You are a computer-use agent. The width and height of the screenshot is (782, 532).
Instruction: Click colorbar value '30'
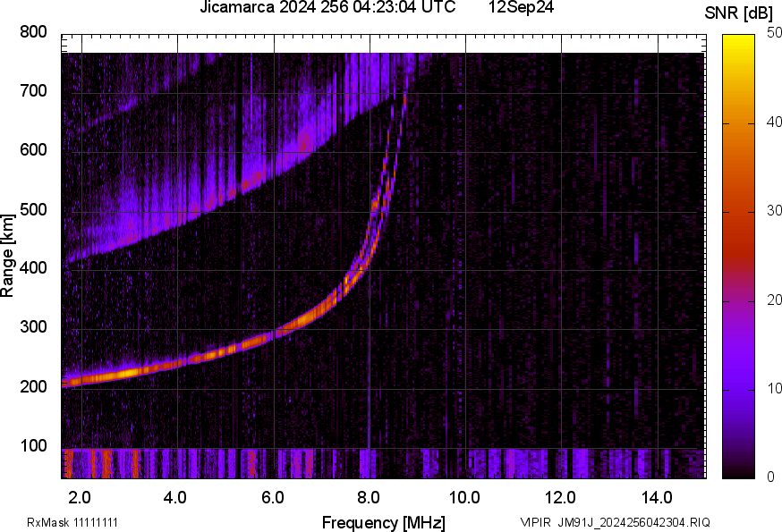[774, 210]
